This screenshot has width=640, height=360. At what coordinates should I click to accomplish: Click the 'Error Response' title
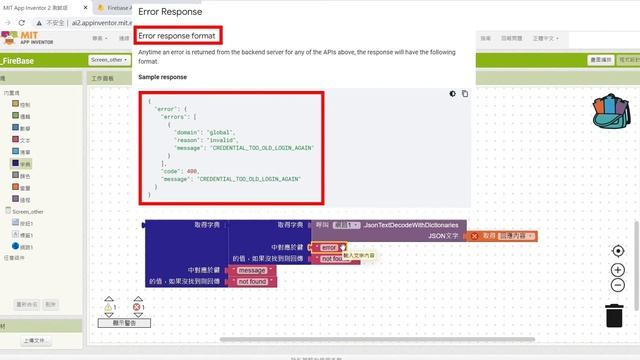click(x=170, y=11)
